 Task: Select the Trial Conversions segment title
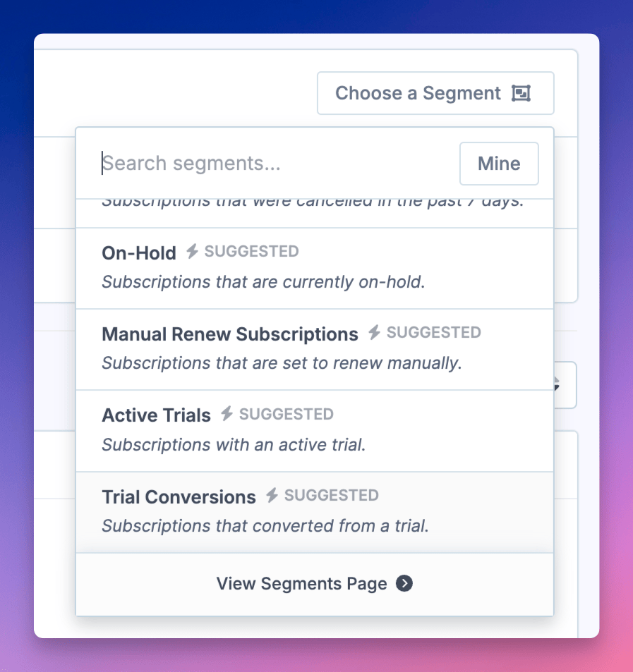(x=179, y=497)
